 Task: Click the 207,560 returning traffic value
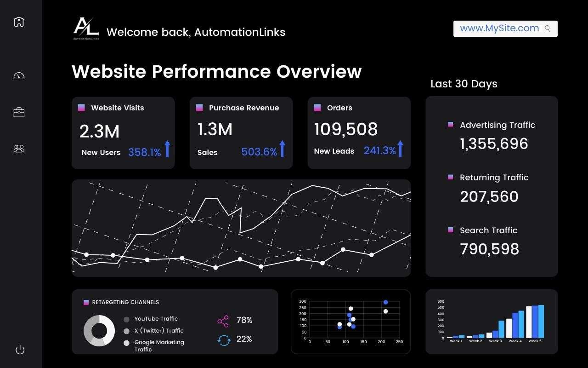489,197
